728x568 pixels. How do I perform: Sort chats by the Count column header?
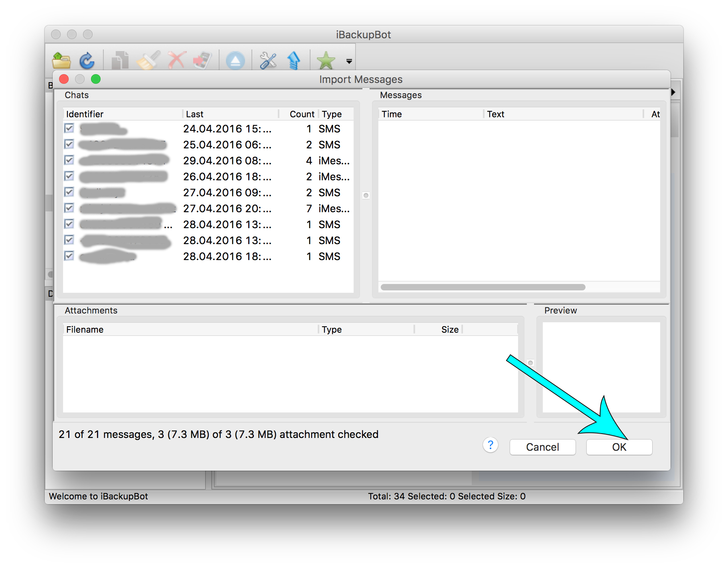pyautogui.click(x=299, y=114)
